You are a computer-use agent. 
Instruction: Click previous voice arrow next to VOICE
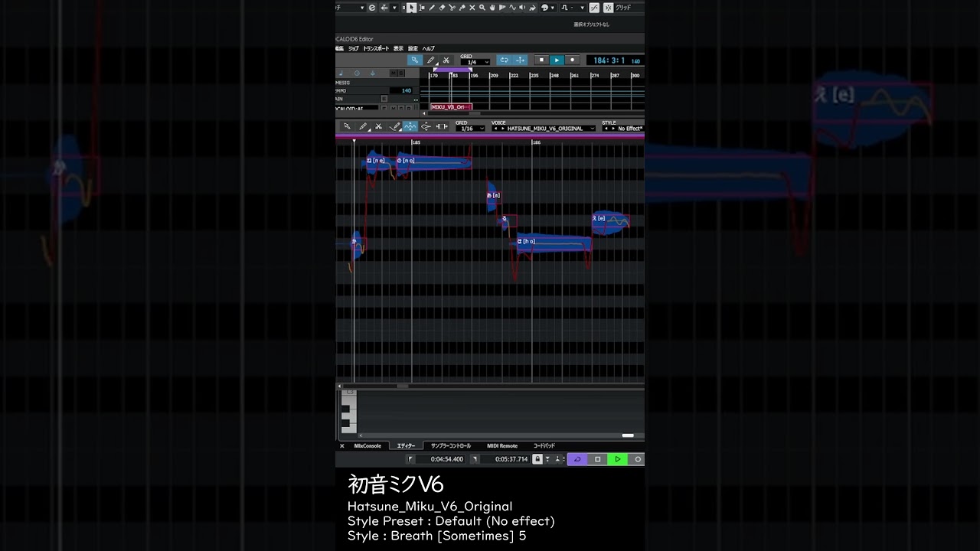(x=495, y=129)
